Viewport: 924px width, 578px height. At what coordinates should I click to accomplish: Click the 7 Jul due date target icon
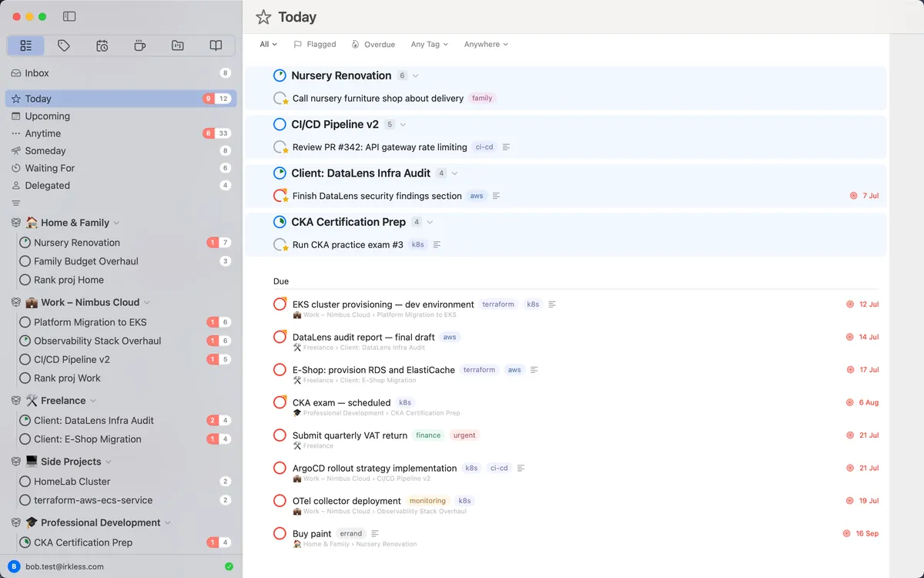(x=853, y=196)
